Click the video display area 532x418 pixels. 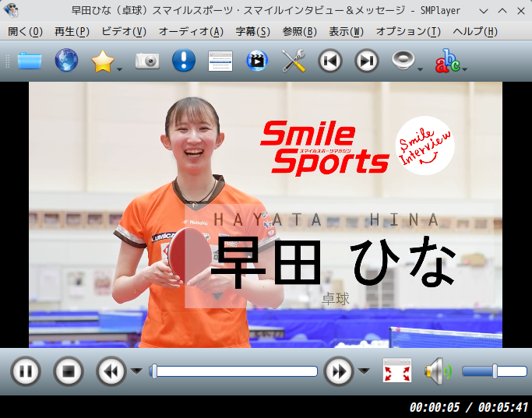pos(266,215)
